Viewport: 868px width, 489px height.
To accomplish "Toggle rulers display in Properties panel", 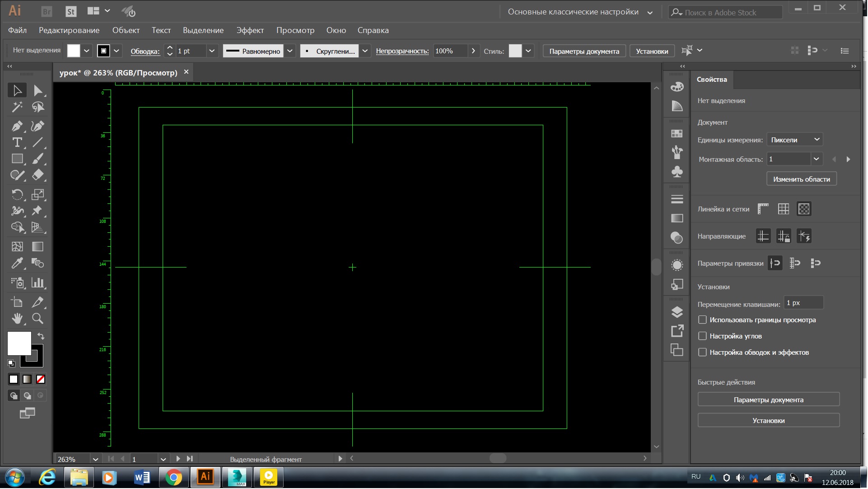I will 763,209.
